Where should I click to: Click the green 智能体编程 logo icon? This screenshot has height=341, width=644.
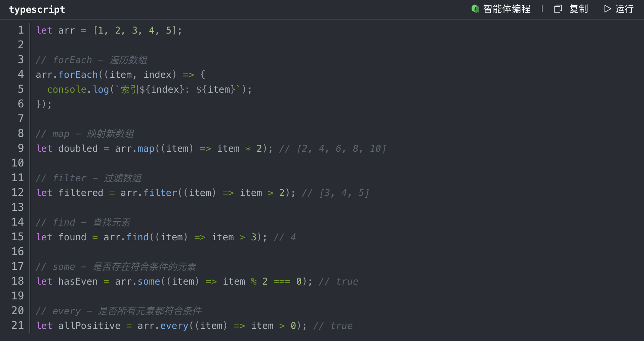(475, 9)
